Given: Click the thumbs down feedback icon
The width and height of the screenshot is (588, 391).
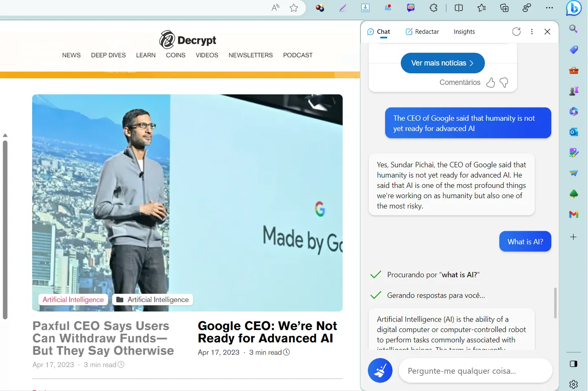Looking at the screenshot, I should click(504, 82).
